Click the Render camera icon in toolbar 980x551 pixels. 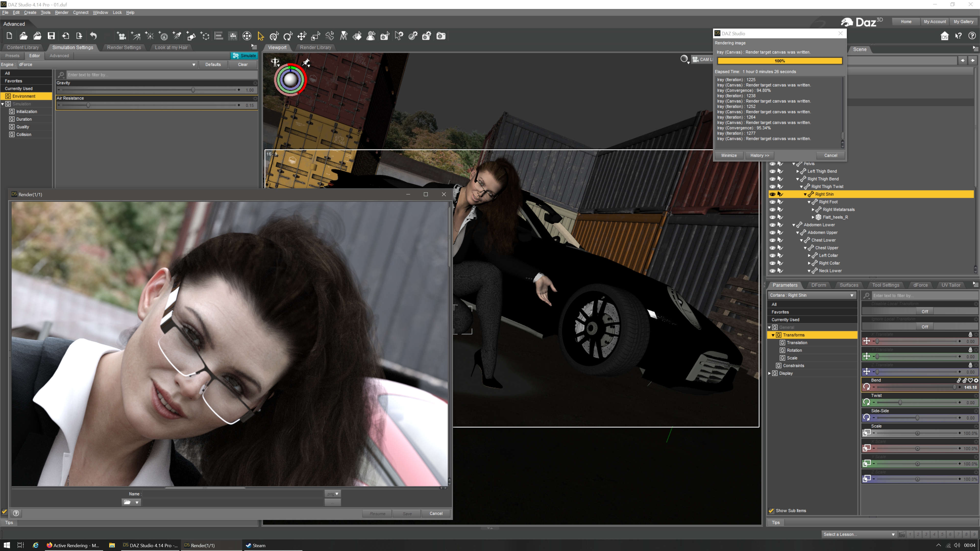(441, 36)
